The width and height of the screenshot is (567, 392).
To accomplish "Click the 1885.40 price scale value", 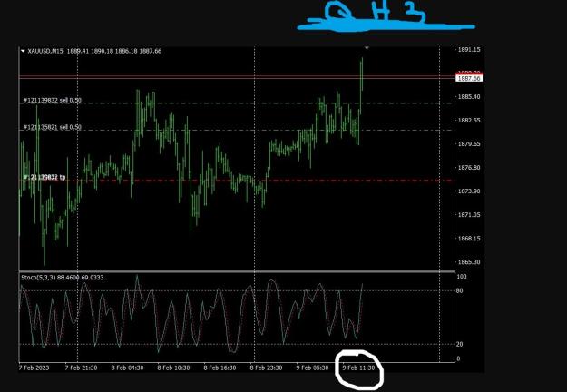I will tap(469, 97).
